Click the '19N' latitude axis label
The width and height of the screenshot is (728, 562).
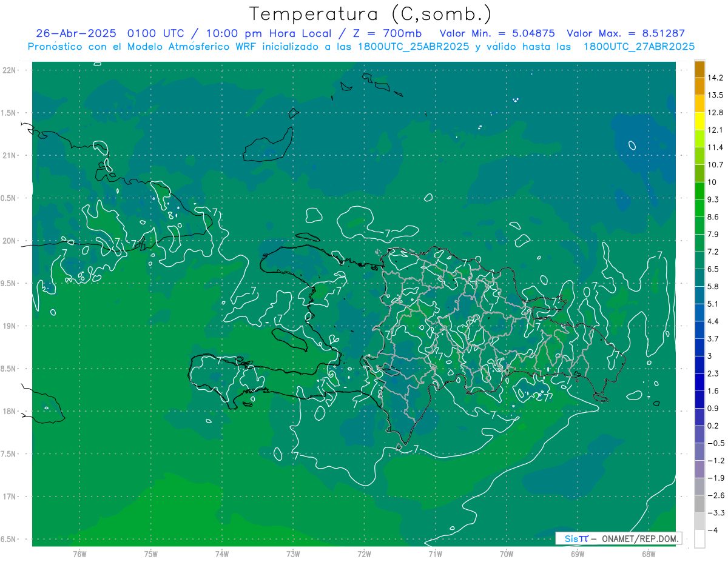10,326
